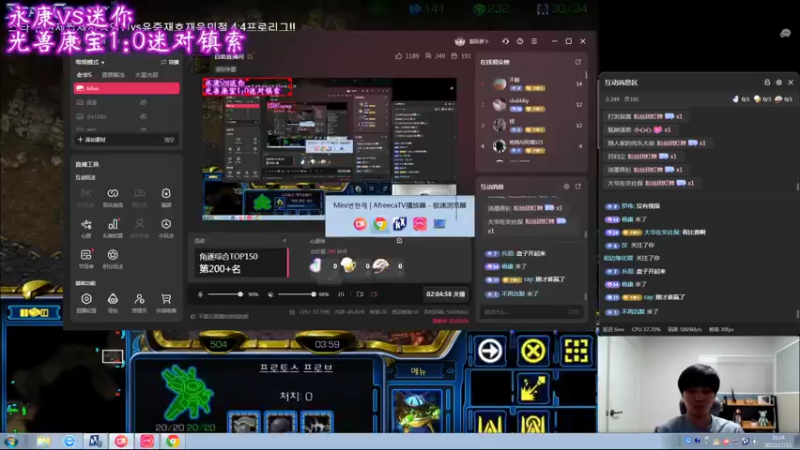
Task: Mute the speaker icon in audio bar
Action: pos(271,294)
